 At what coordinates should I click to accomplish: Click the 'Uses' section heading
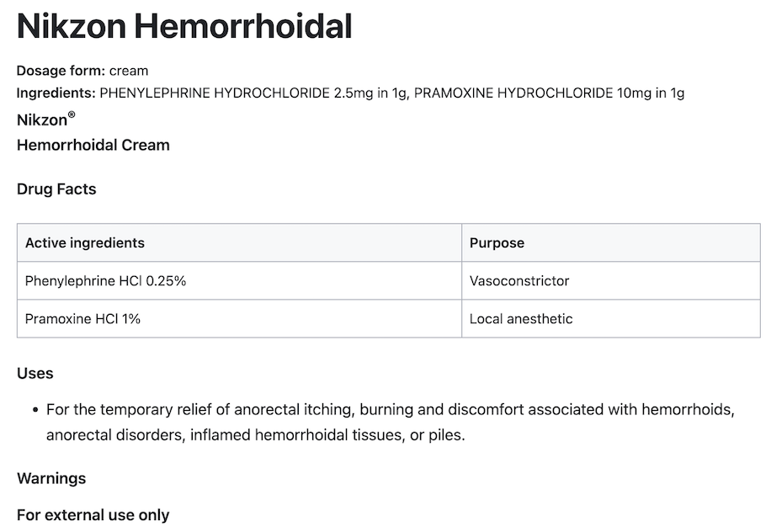pos(35,373)
